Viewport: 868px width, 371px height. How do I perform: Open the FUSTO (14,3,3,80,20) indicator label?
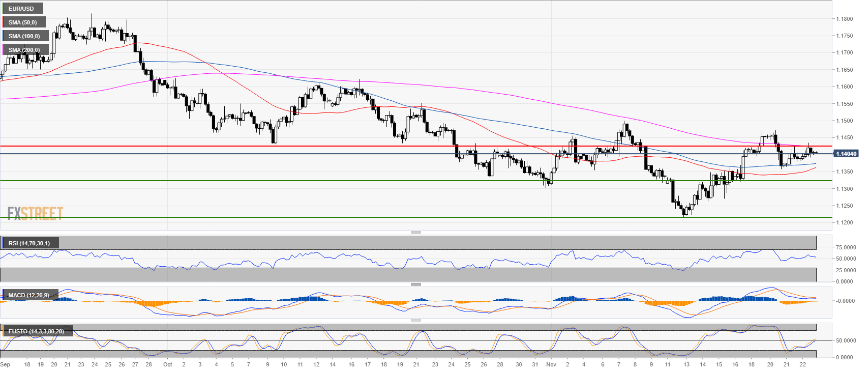pos(36,331)
